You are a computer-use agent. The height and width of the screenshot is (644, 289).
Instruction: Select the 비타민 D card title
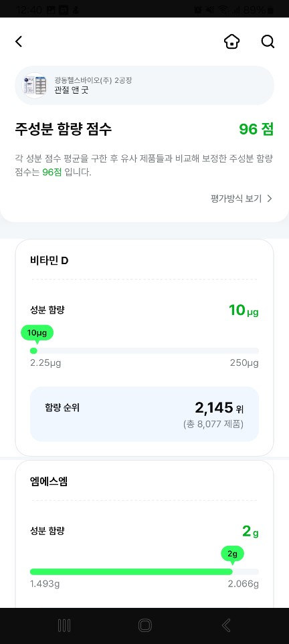click(49, 260)
